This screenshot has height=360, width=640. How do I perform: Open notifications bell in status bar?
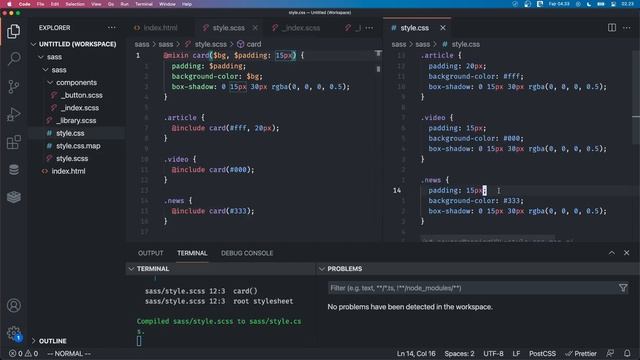click(627, 353)
